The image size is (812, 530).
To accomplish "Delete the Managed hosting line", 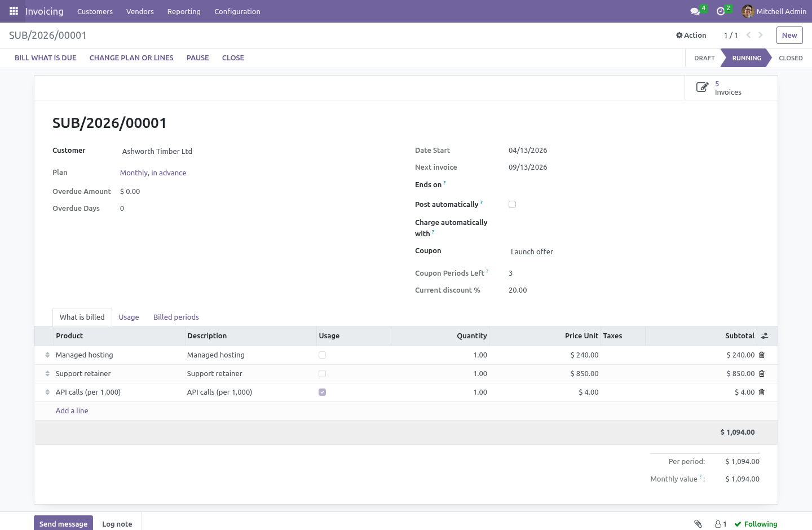I will (762, 355).
